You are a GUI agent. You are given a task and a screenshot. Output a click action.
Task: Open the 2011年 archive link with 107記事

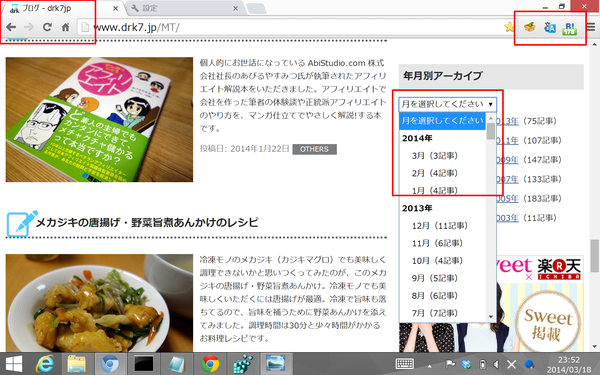[507, 141]
